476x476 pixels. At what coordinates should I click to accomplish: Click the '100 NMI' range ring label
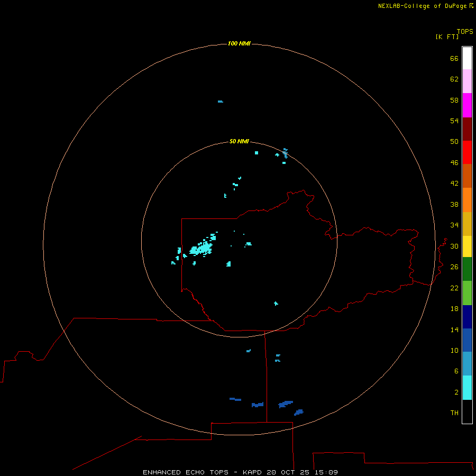coord(239,44)
